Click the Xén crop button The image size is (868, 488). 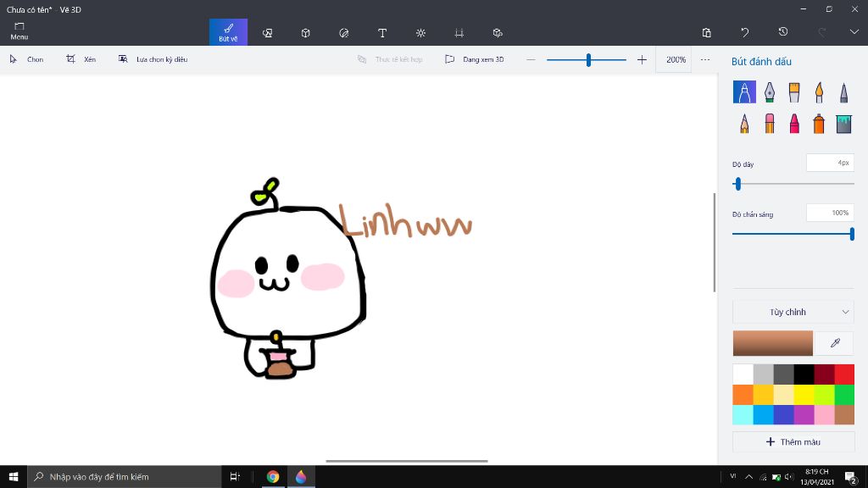[81, 59]
